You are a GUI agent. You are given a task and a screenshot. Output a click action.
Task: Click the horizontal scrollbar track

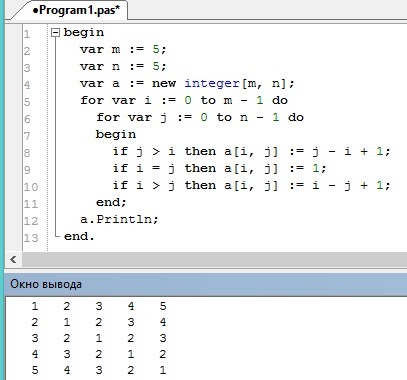coord(214,259)
